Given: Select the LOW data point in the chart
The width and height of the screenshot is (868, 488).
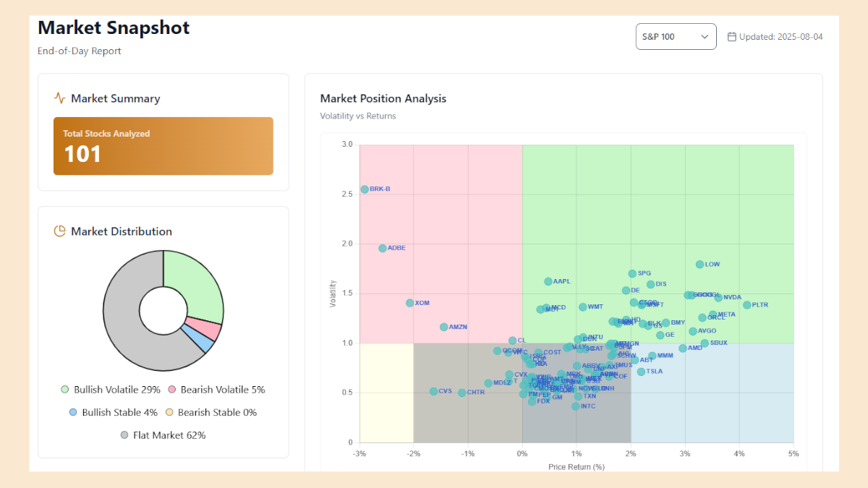Looking at the screenshot, I should click(x=699, y=265).
